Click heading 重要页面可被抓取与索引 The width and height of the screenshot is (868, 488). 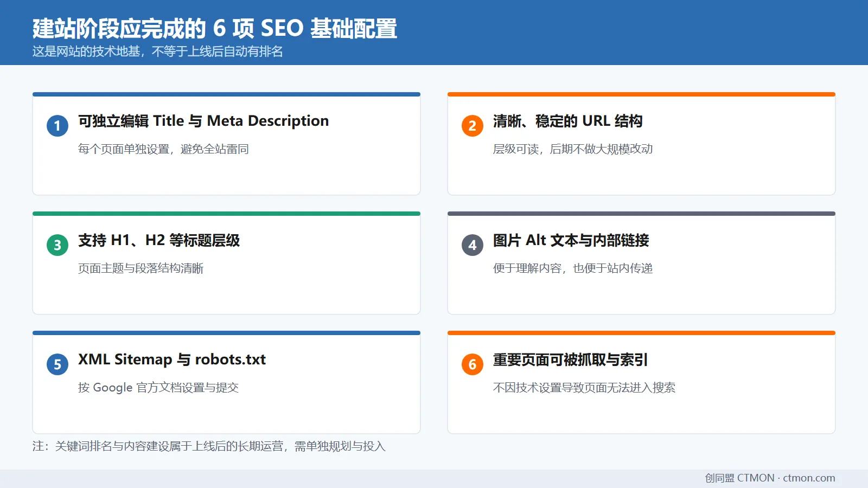pos(571,359)
